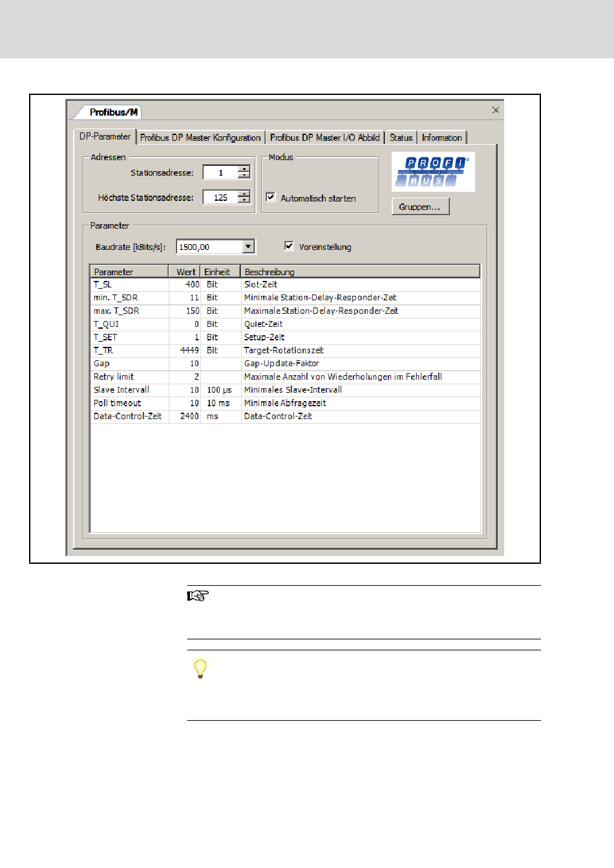Click the Slot-Zeit description cell
The image size is (614, 868).
360,284
